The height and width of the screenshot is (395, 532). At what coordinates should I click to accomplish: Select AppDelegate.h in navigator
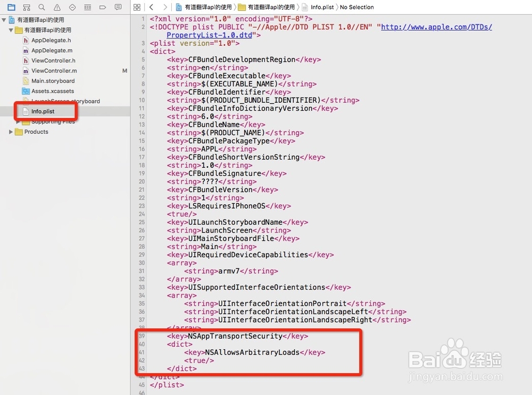click(51, 40)
